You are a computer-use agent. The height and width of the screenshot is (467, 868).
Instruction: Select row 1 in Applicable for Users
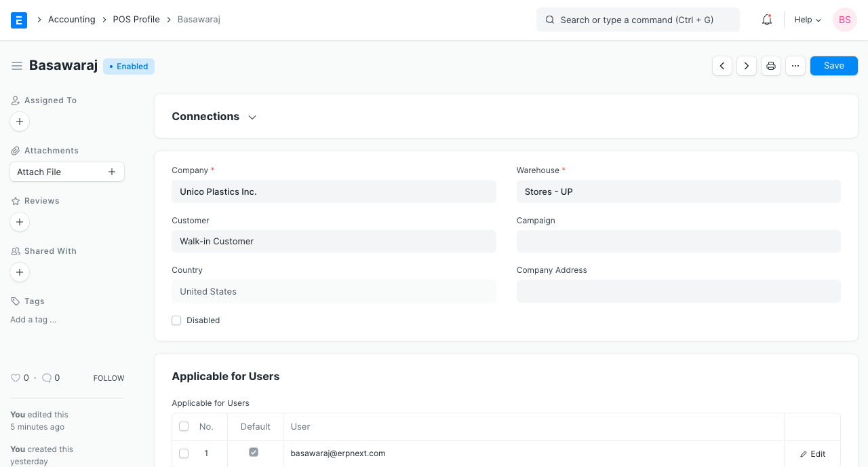[x=184, y=453]
